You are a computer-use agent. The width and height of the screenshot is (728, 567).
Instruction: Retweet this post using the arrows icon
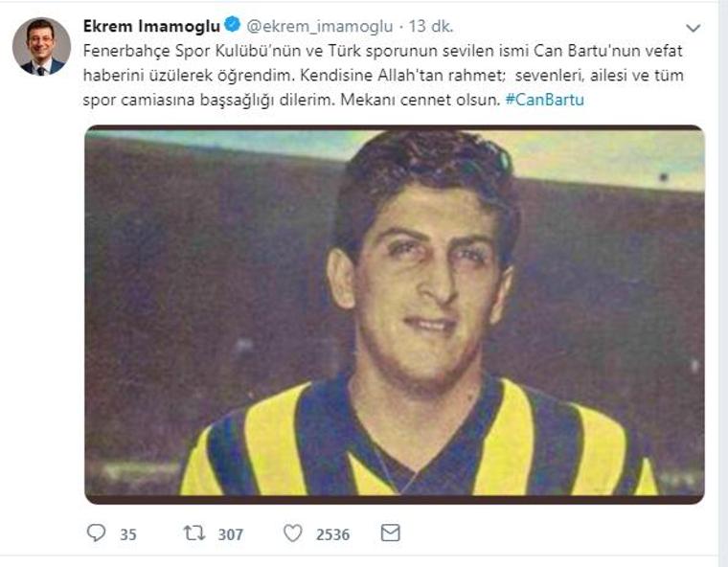click(194, 533)
